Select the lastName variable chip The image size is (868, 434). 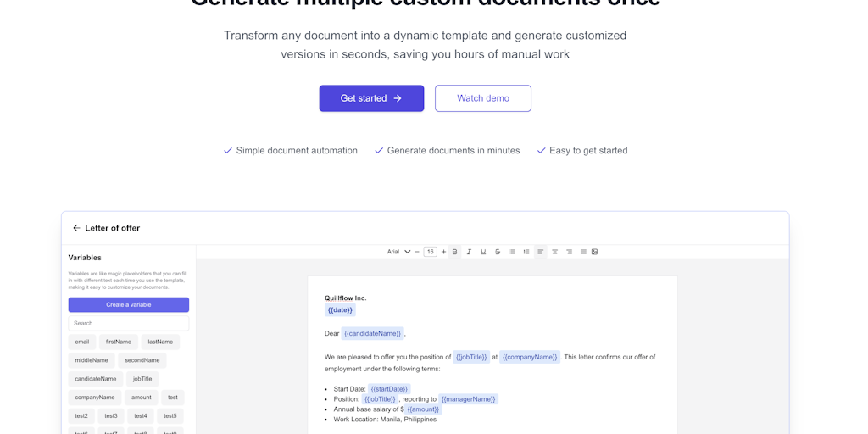tap(160, 342)
